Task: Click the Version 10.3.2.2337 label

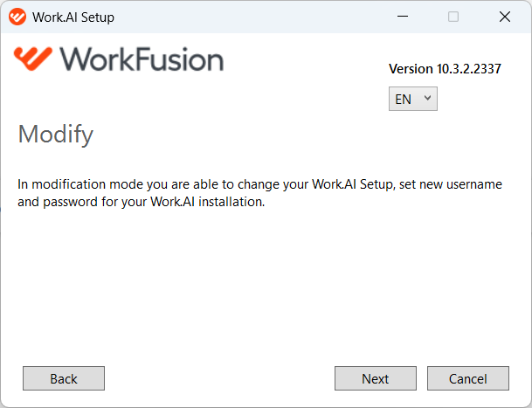Action: pyautogui.click(x=445, y=69)
